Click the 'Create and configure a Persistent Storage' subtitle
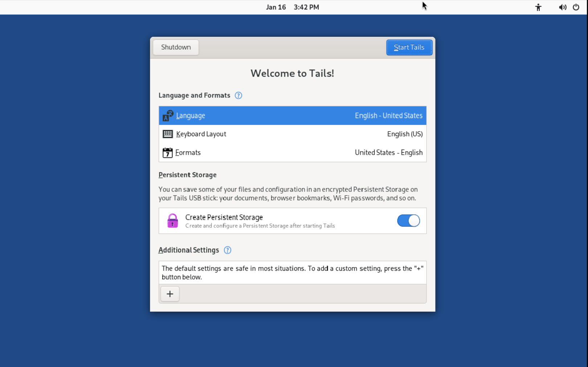Viewport: 588px width, 367px height. [x=260, y=226]
